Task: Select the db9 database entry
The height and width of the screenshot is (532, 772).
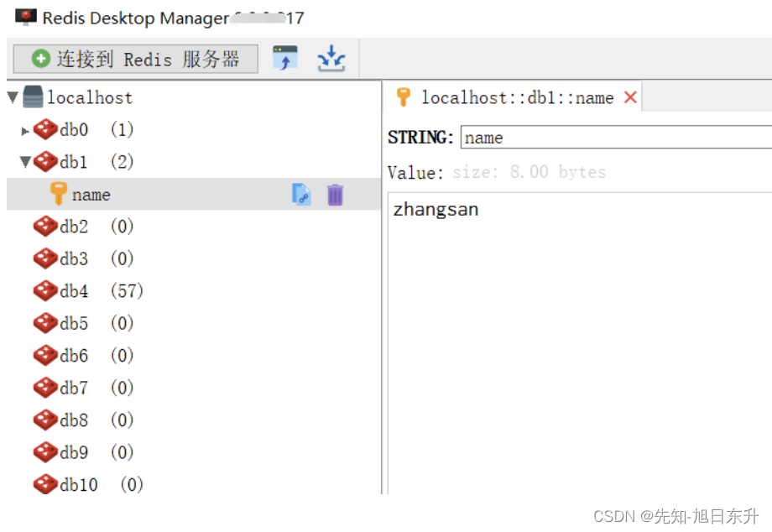Action: tap(74, 452)
